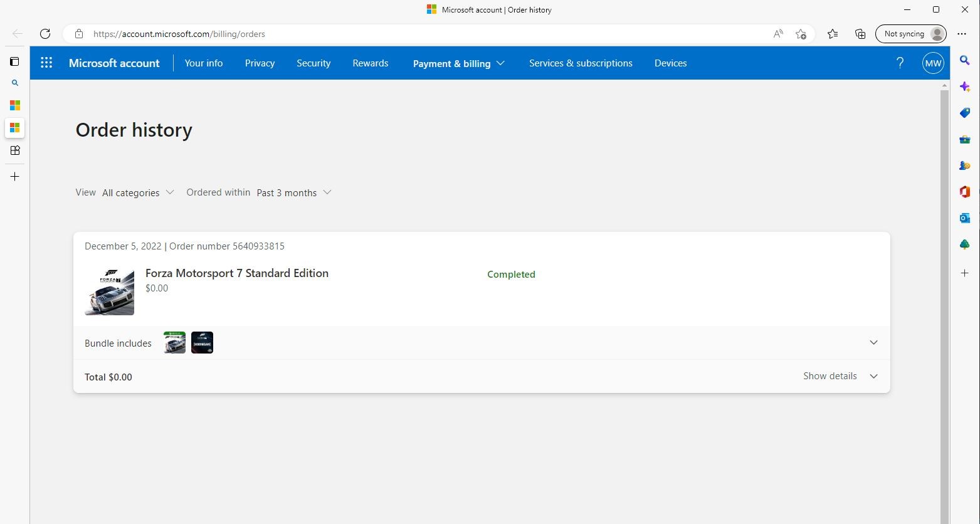Open the help question mark icon
This screenshot has width=980, height=524.
pos(900,63)
